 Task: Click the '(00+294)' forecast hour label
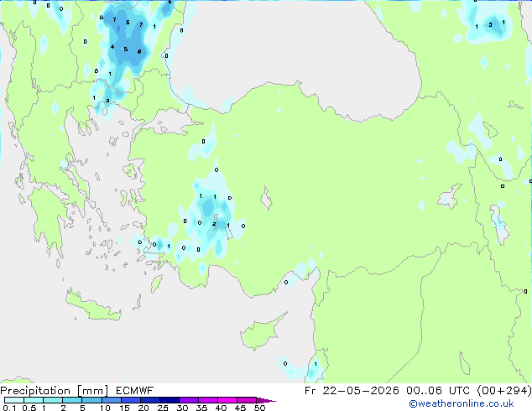pyautogui.click(x=504, y=391)
